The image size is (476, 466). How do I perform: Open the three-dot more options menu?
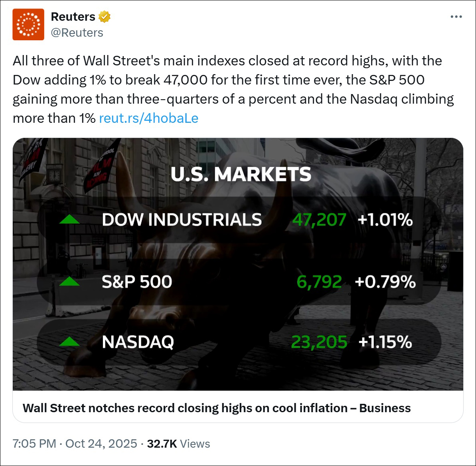(x=456, y=17)
